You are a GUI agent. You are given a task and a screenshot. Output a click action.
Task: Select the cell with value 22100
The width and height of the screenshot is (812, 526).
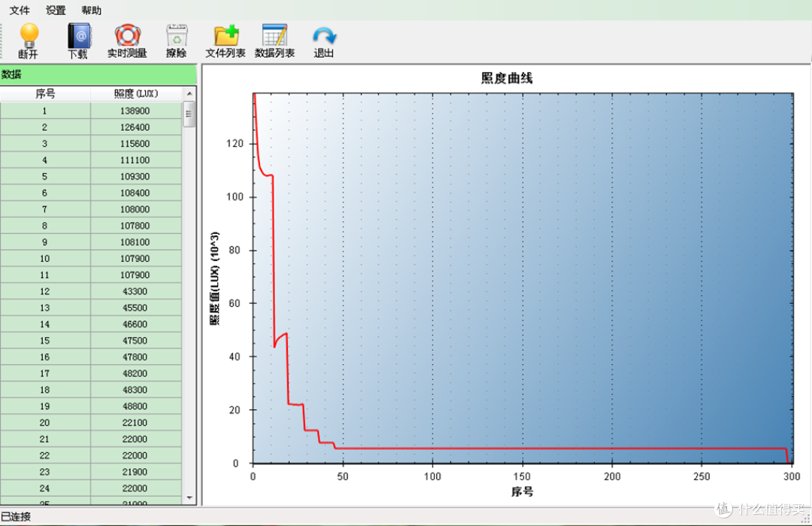(x=135, y=423)
